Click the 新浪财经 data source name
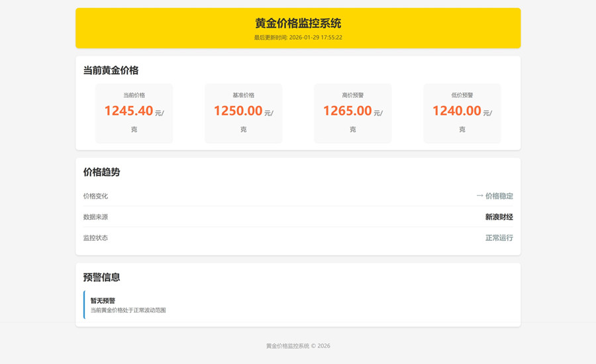This screenshot has height=364, width=596. (x=499, y=217)
